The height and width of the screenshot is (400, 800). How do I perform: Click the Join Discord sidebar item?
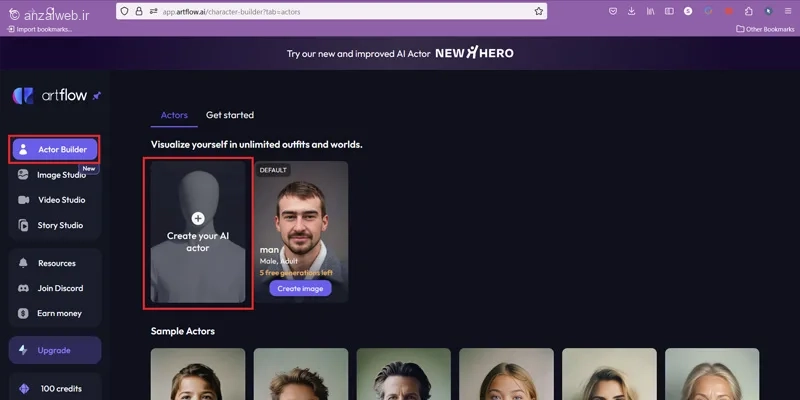pyautogui.click(x=55, y=288)
